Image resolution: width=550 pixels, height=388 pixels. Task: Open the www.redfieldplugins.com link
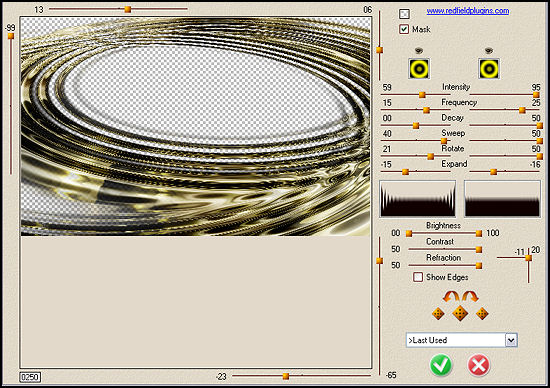tap(468, 11)
